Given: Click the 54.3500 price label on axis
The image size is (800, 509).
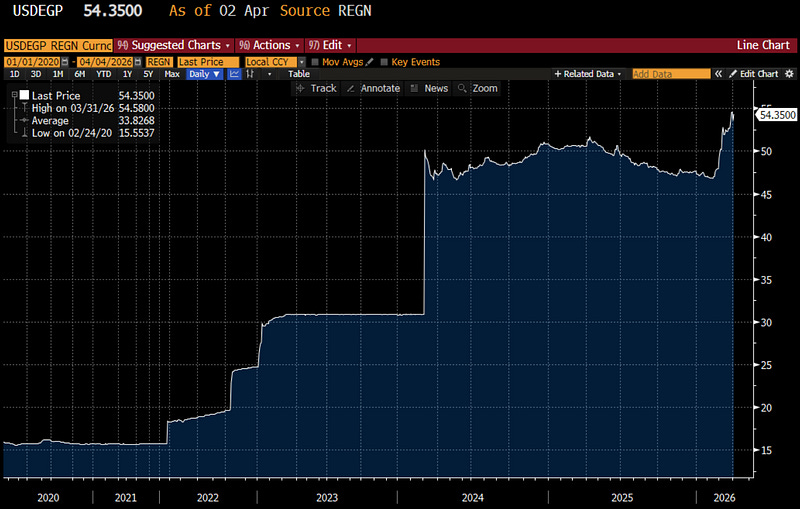Looking at the screenshot, I should (x=777, y=115).
